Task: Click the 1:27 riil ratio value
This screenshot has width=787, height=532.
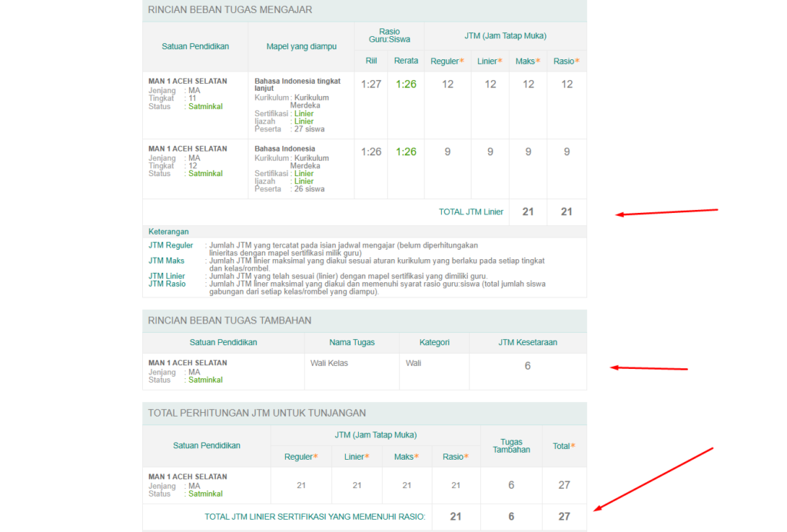Action: tap(371, 85)
